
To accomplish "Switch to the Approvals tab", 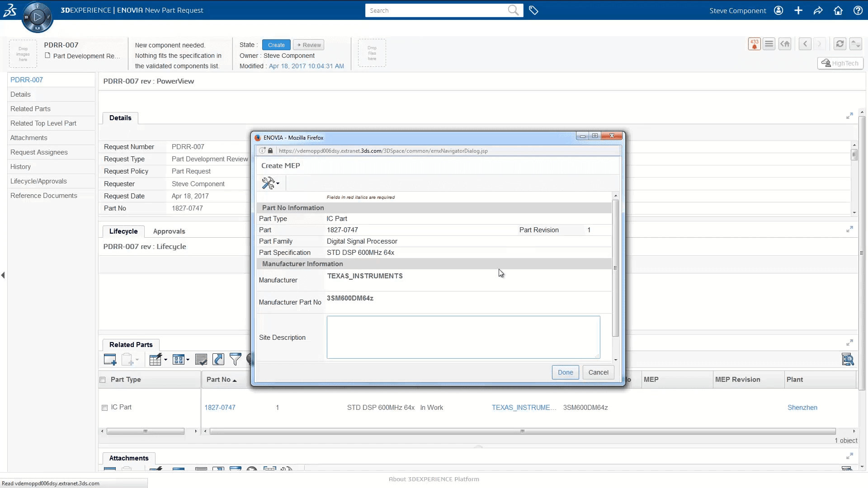I will pos(169,231).
